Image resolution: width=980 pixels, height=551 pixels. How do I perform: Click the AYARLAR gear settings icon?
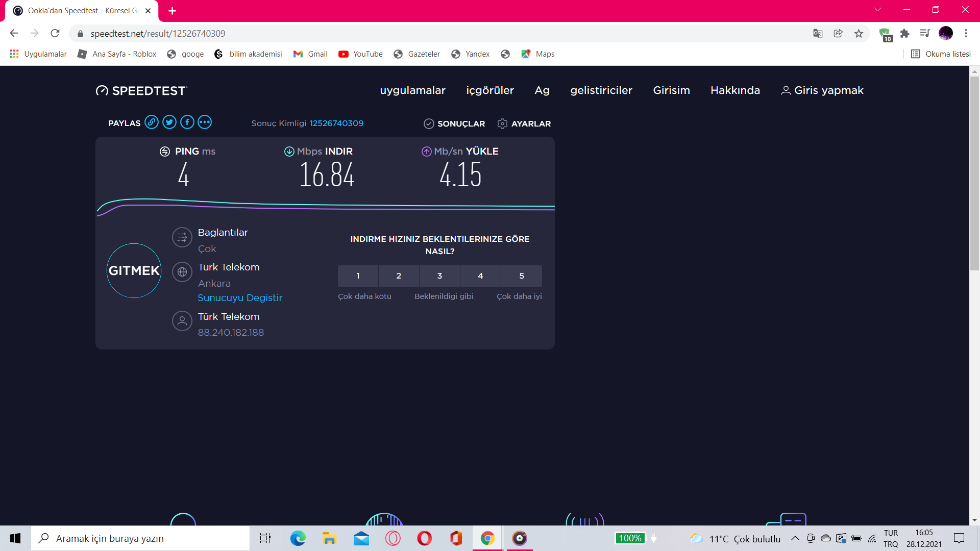coord(502,123)
